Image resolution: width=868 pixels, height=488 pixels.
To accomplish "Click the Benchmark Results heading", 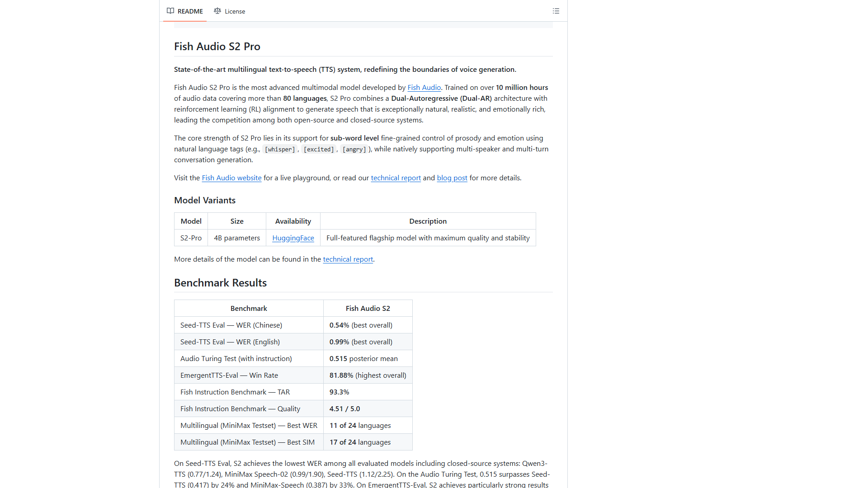I will pyautogui.click(x=220, y=283).
